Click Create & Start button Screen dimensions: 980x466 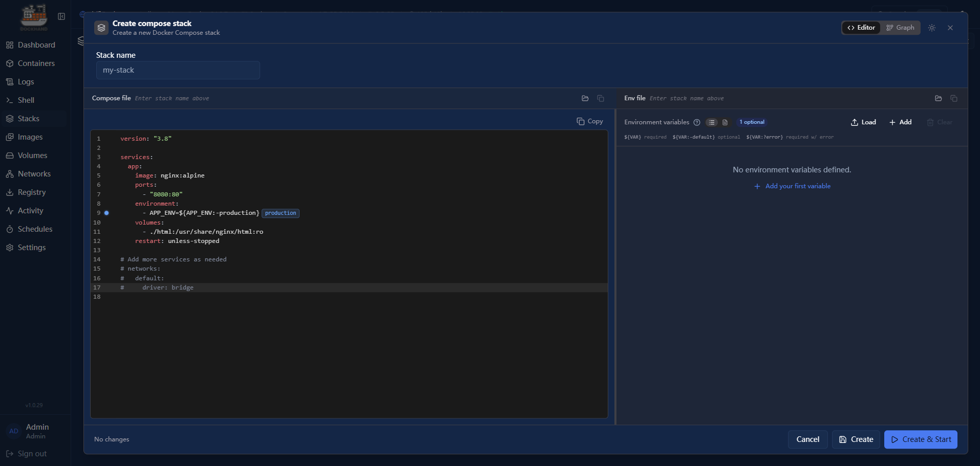tap(921, 439)
